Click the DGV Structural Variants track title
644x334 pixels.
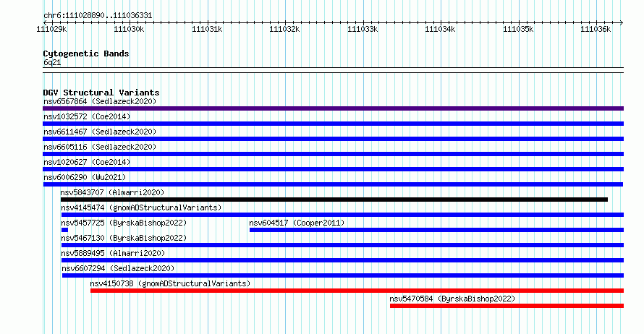101,93
